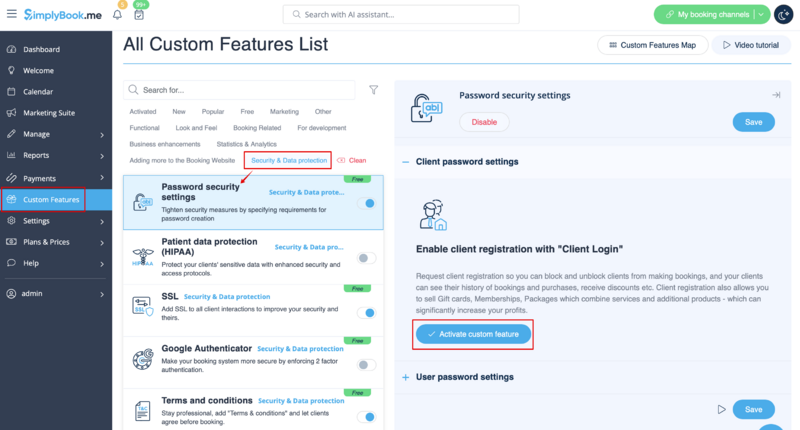Click the Password security header padlock icon

pyautogui.click(x=426, y=108)
